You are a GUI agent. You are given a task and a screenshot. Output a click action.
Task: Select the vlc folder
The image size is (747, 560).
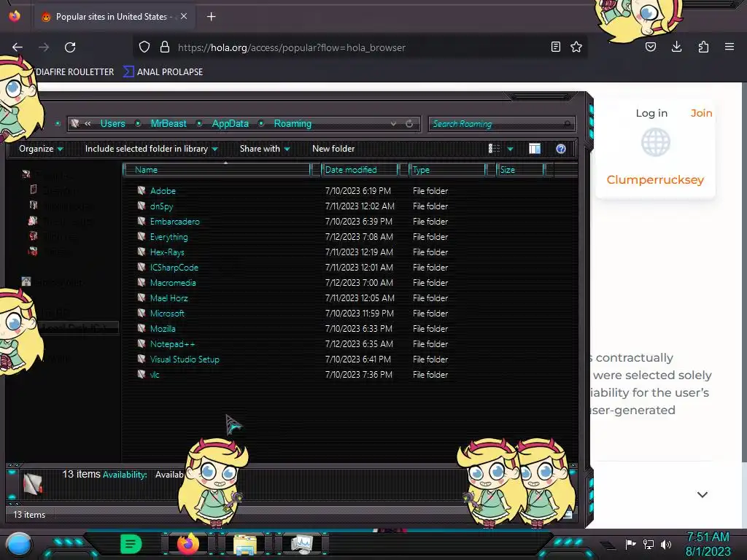[x=155, y=375]
